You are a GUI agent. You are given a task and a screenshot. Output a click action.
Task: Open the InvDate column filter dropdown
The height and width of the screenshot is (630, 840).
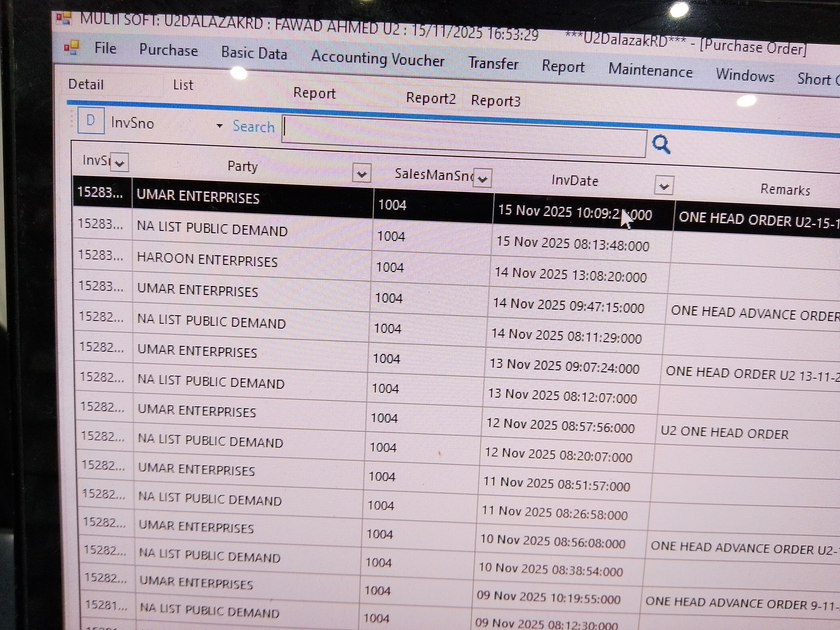[664, 186]
